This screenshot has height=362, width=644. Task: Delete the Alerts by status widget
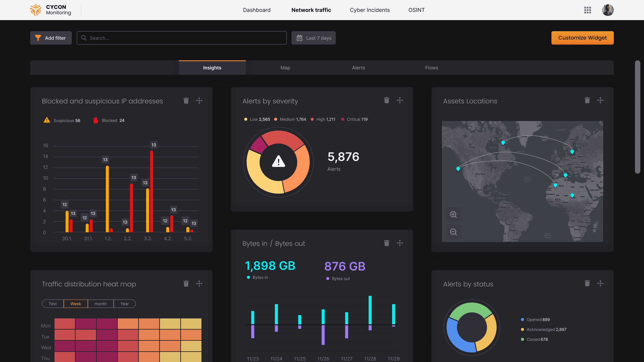[x=587, y=283]
